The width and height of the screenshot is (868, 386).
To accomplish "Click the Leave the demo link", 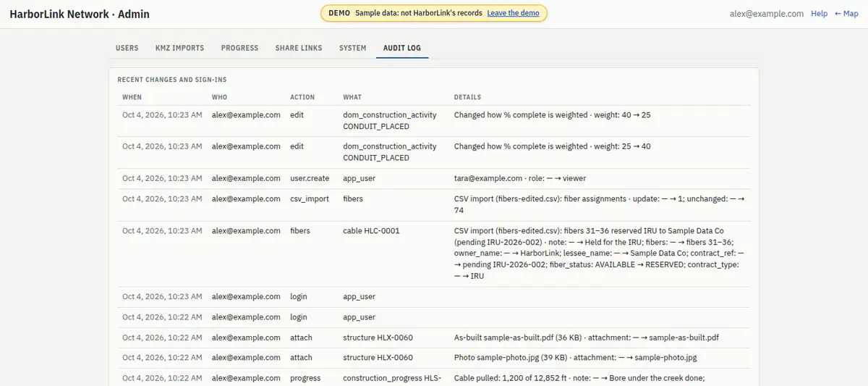I will point(513,14).
